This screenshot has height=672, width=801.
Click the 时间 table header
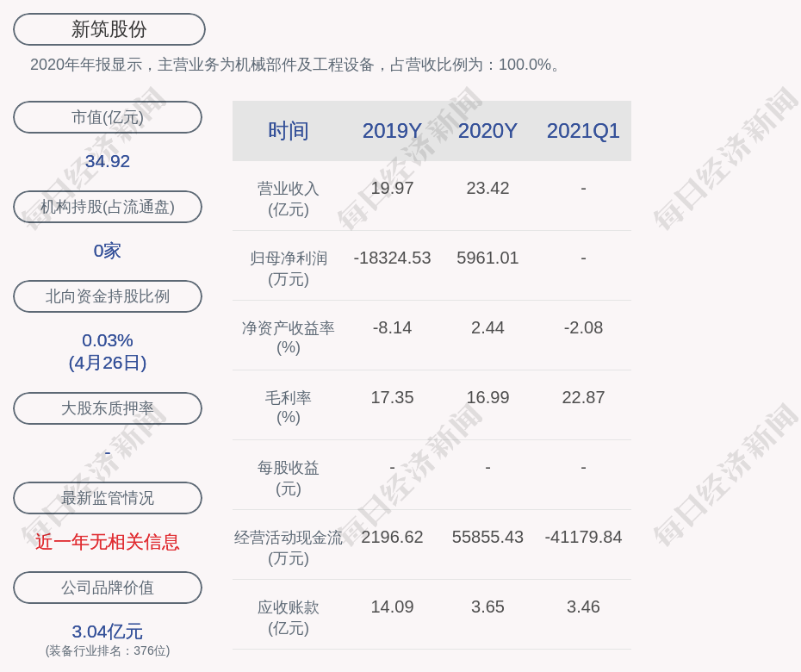289,131
